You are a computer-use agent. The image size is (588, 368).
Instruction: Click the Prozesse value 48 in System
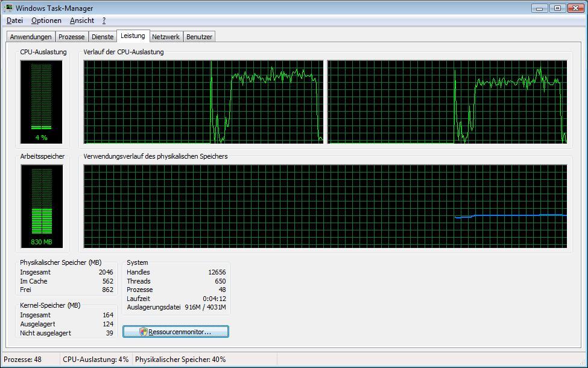tap(222, 290)
